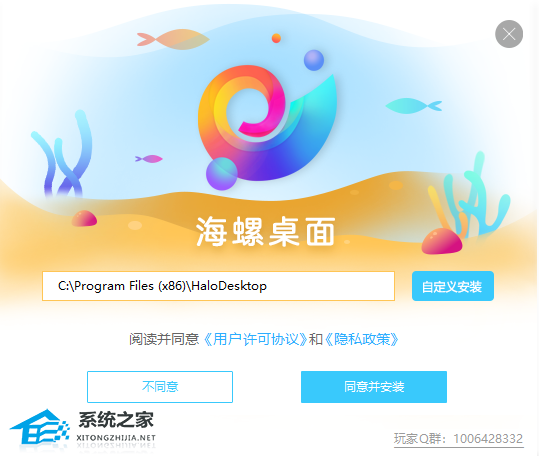
Task: Click the blue bubble above the conch
Action: [314, 60]
